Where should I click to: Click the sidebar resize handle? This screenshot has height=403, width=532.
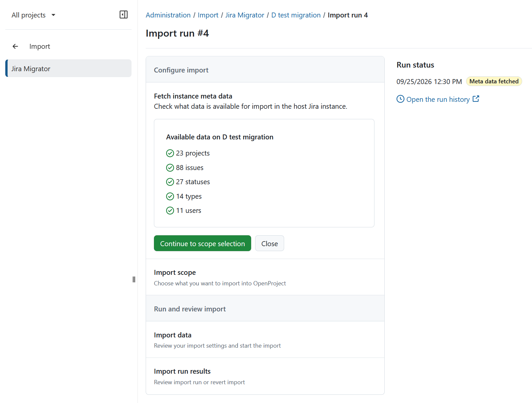tap(134, 279)
